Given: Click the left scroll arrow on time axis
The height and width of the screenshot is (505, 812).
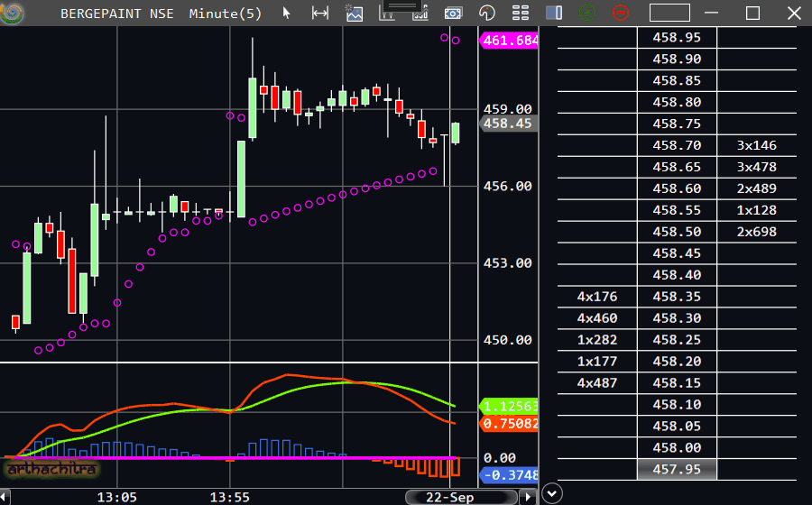Looking at the screenshot, I should pos(5,497).
